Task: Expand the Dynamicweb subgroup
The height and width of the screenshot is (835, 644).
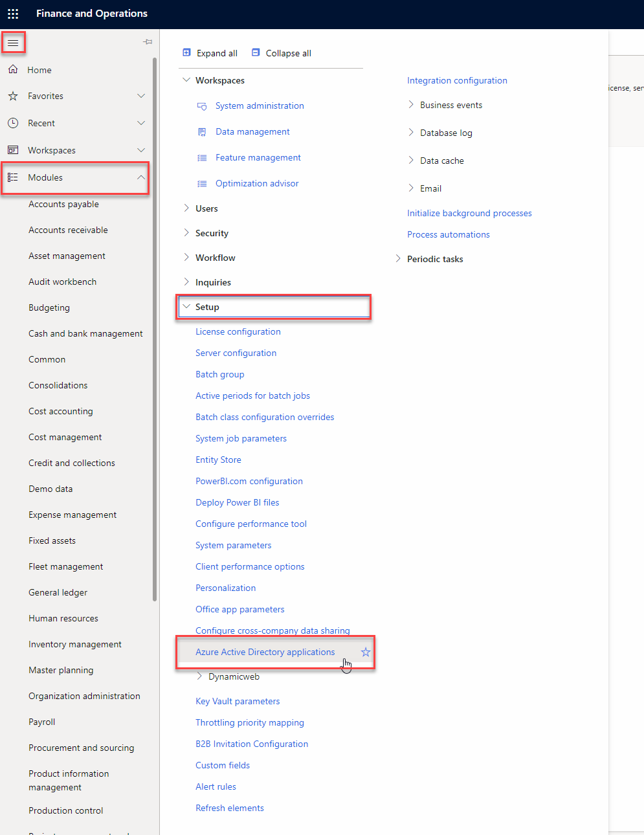Action: pyautogui.click(x=199, y=676)
